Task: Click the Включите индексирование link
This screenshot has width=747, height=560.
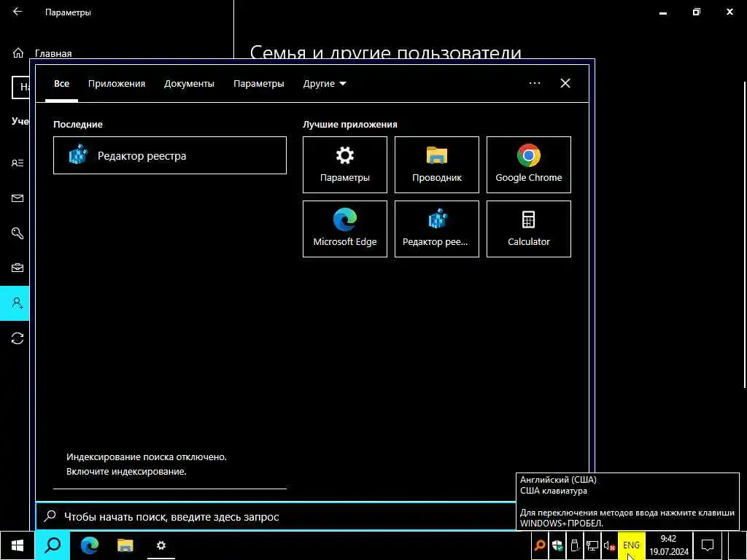Action: click(126, 472)
